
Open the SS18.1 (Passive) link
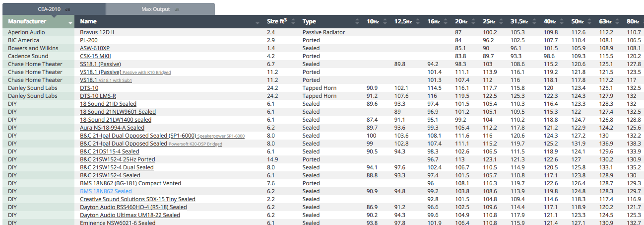[x=100, y=64]
